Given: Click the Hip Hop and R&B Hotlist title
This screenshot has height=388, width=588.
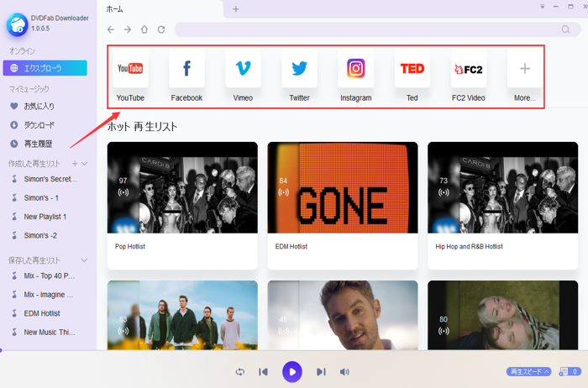Looking at the screenshot, I should 469,246.
